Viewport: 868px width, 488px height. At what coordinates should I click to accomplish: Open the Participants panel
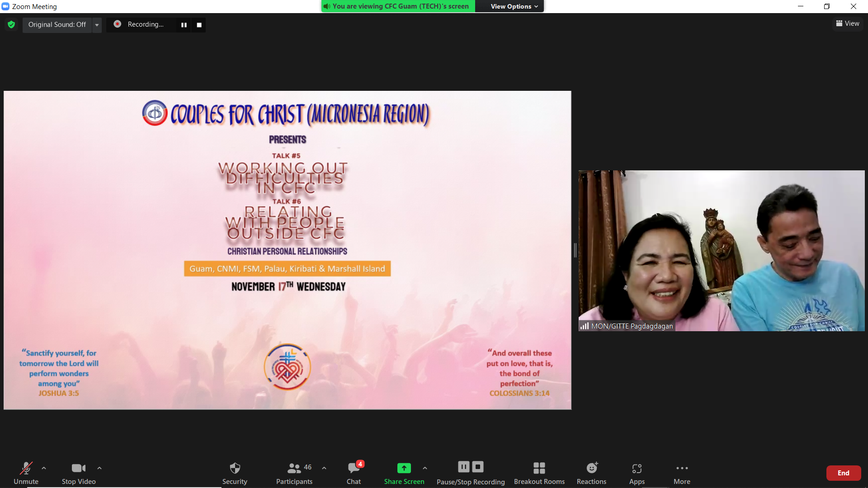(x=294, y=473)
